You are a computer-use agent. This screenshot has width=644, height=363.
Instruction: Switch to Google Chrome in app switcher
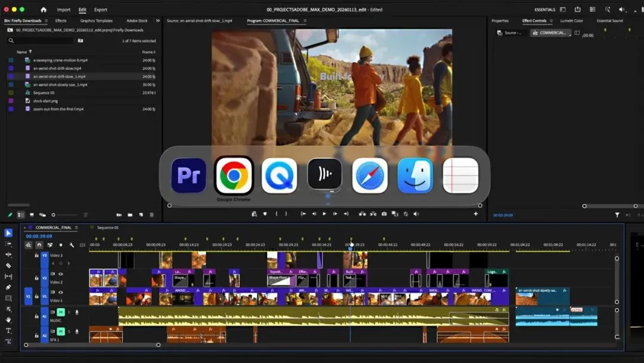[x=234, y=176]
